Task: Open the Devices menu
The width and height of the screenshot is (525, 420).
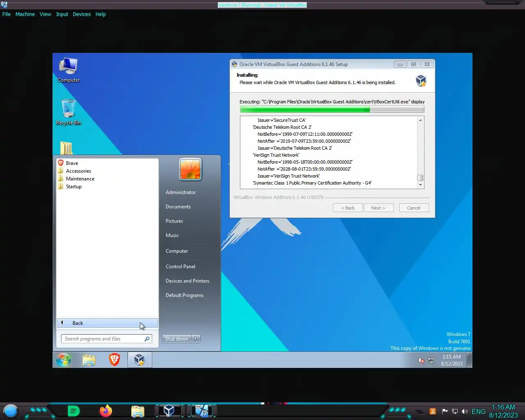Action: coord(82,14)
